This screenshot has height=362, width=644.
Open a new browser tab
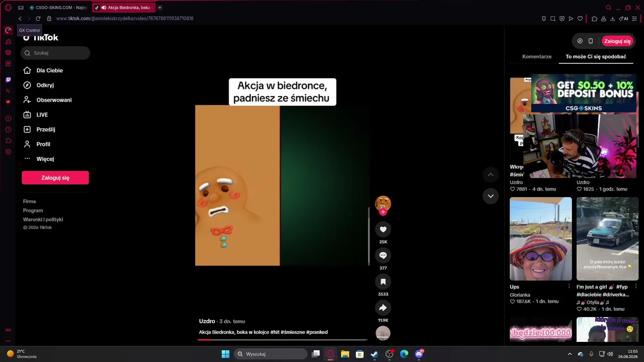[160, 8]
